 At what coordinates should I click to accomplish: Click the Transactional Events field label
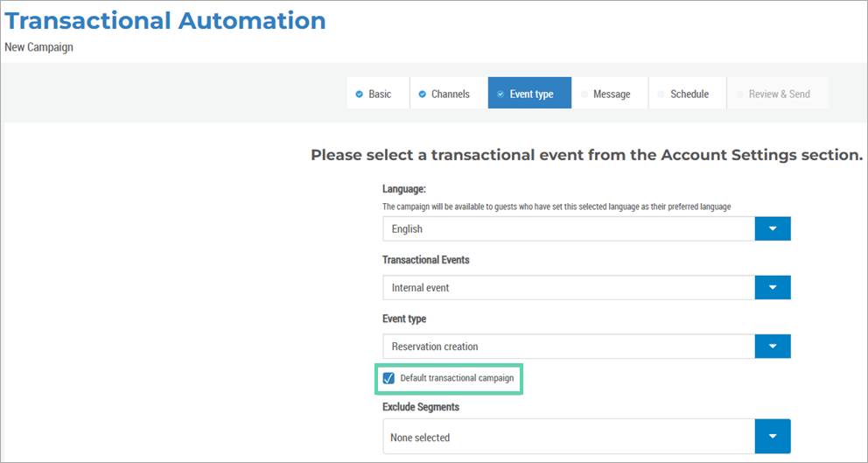click(x=426, y=260)
